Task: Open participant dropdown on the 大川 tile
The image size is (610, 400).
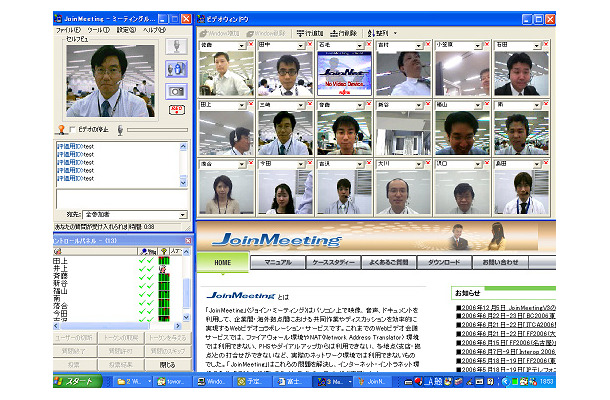Action: coord(419,165)
